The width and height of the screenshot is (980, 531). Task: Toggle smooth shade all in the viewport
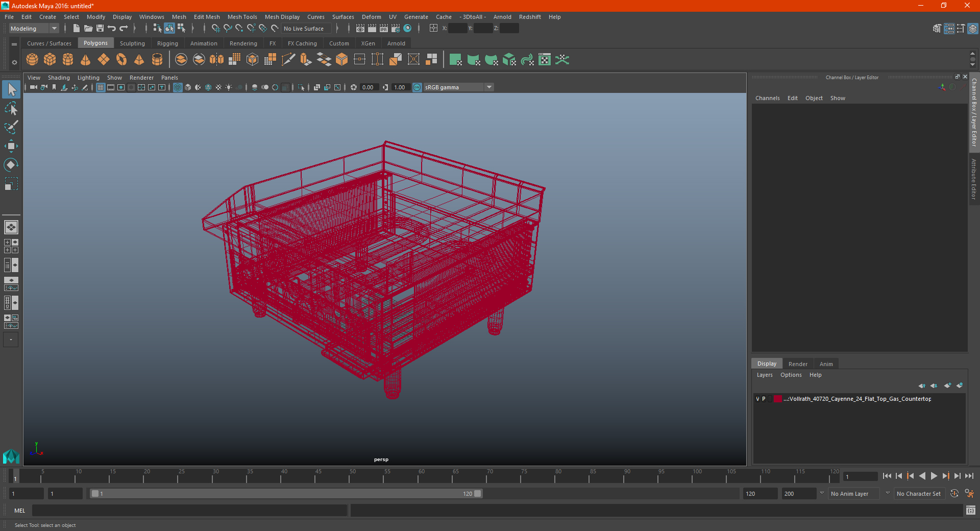pyautogui.click(x=188, y=87)
